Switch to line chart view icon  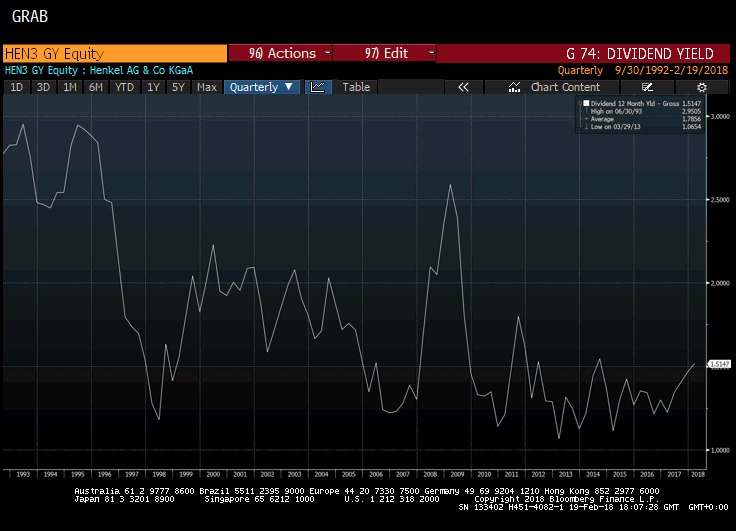click(317, 87)
